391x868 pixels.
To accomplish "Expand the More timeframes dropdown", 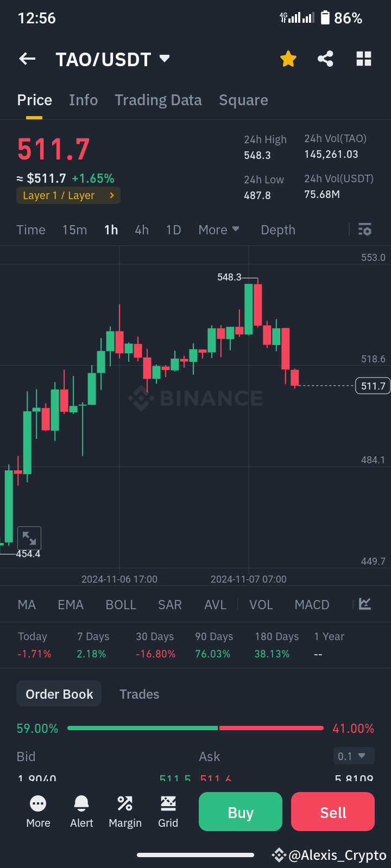I will [218, 229].
